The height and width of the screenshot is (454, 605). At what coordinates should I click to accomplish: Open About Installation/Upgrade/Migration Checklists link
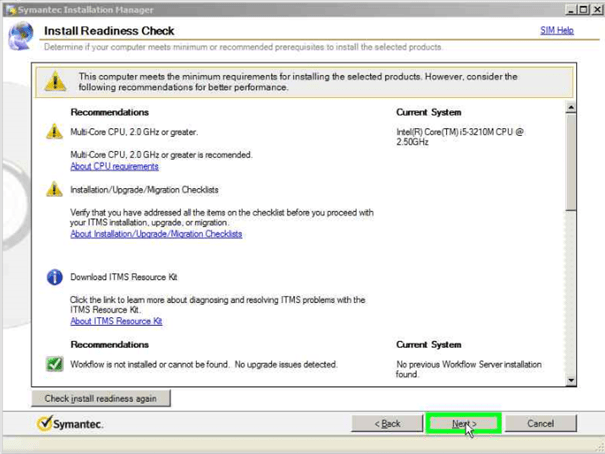156,234
